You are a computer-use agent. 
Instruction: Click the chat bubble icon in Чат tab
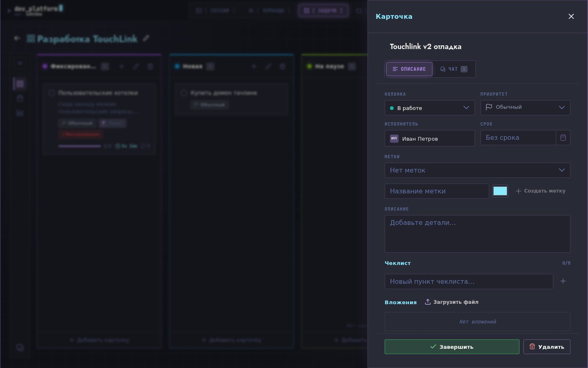(443, 69)
